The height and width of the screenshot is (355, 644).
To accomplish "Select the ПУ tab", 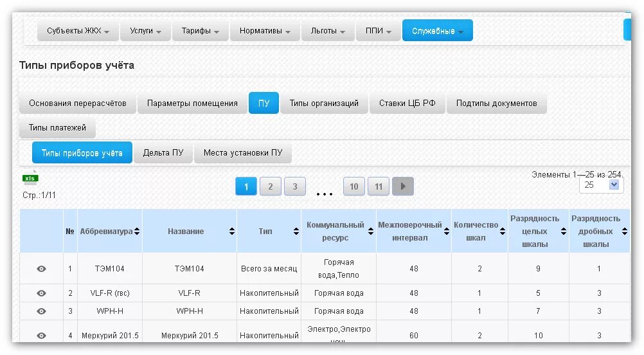I will [x=264, y=103].
